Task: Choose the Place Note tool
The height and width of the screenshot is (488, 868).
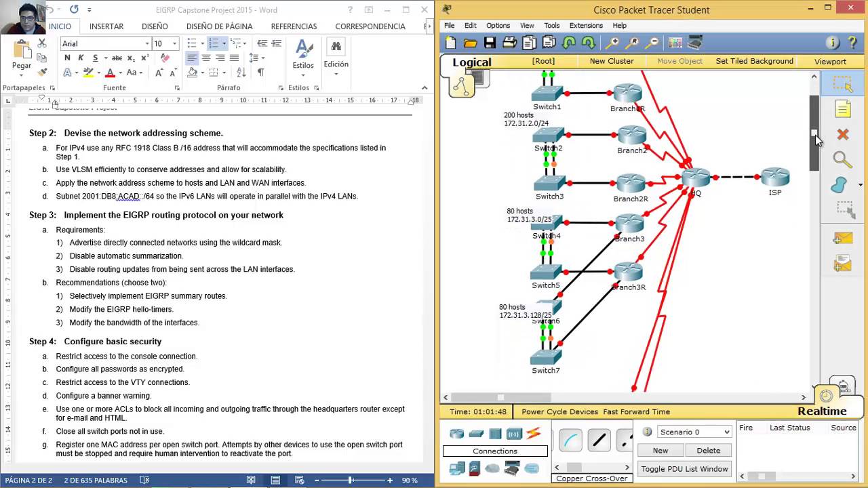Action: 842,108
